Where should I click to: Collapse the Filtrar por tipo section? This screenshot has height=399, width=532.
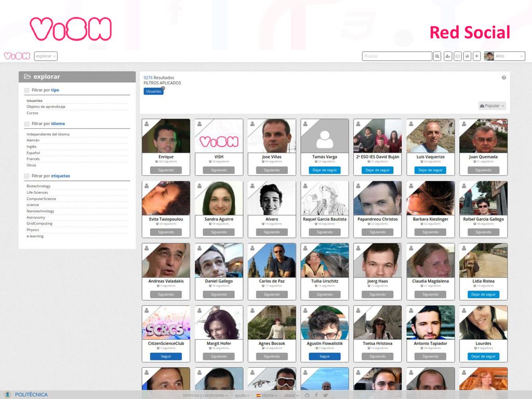pyautogui.click(x=26, y=90)
